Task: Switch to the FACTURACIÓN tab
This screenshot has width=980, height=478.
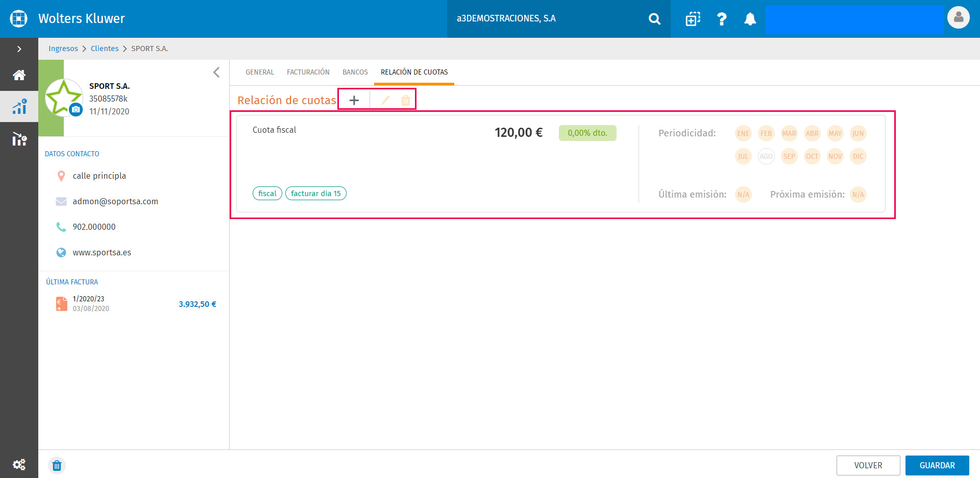Action: [x=308, y=72]
